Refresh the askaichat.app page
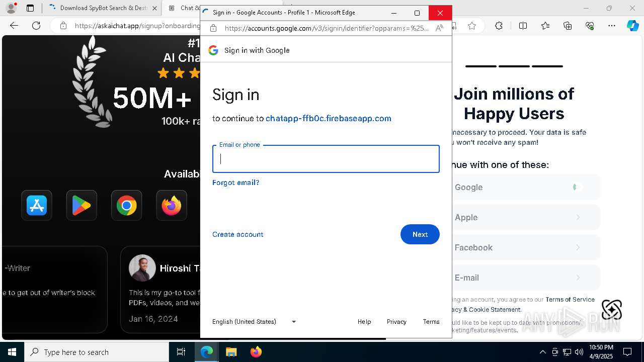This screenshot has width=644, height=362. (x=36, y=26)
